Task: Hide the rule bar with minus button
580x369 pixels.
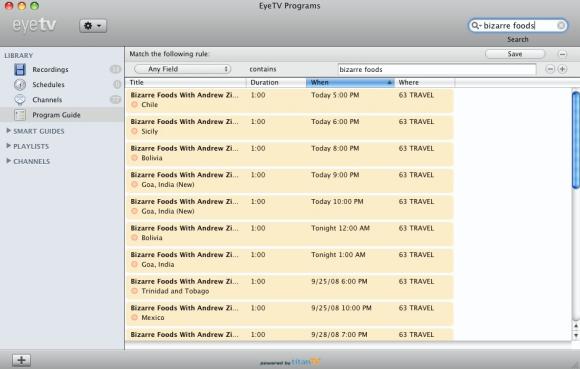Action: (x=562, y=54)
